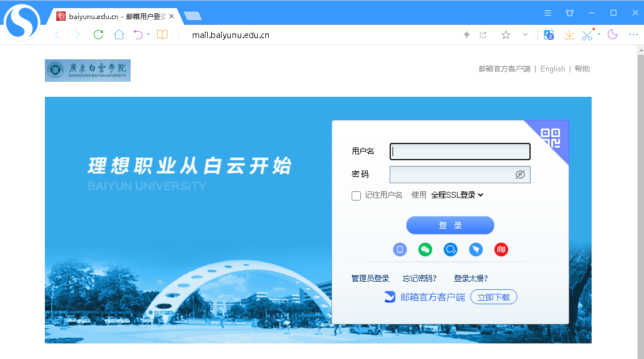Image resolution: width=644 pixels, height=359 pixels.
Task: Open the translate page icon
Action: (x=549, y=35)
